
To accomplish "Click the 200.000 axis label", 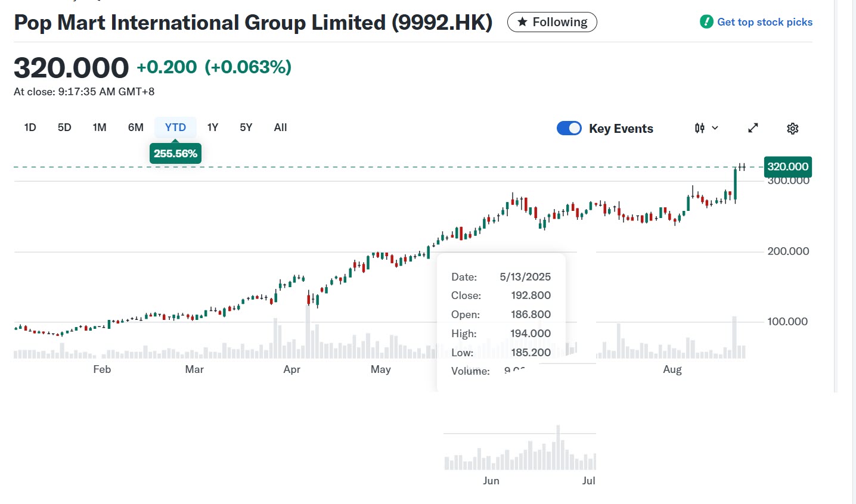I will pos(788,251).
